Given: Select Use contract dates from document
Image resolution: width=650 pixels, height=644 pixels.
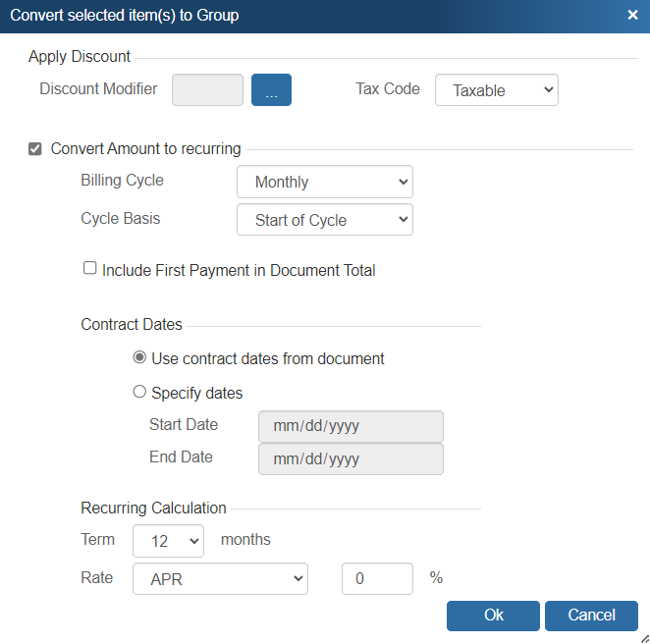Looking at the screenshot, I should point(139,358).
